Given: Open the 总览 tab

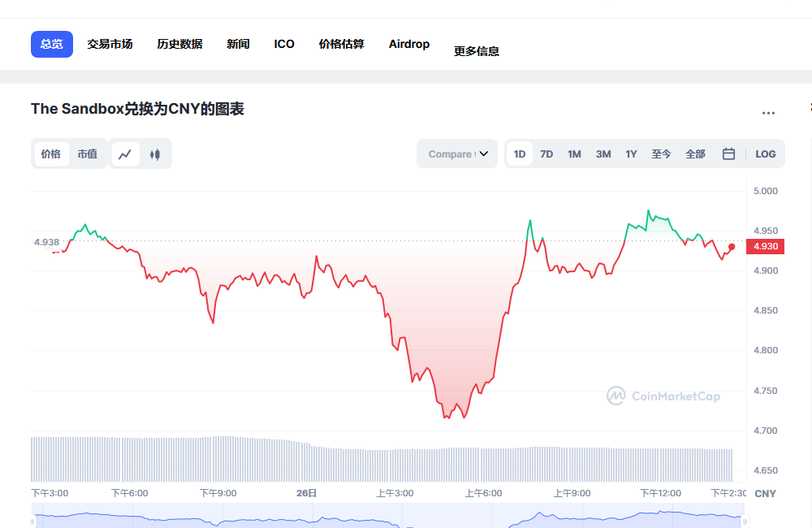Looking at the screenshot, I should (x=52, y=44).
